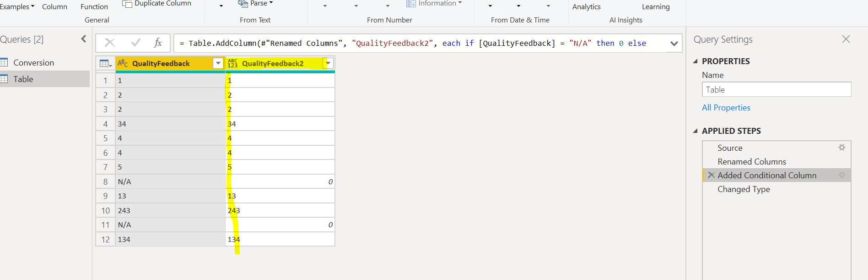Click the Parse icon in From Text group
This screenshot has width=868, height=280.
(243, 4)
